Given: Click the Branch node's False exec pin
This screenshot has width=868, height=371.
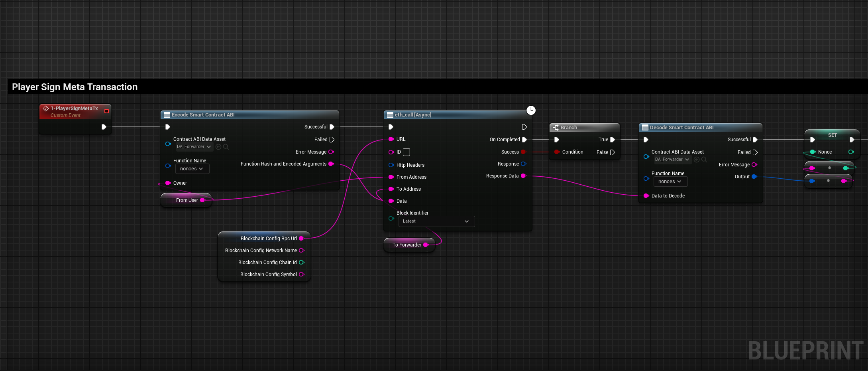Looking at the screenshot, I should (x=613, y=152).
